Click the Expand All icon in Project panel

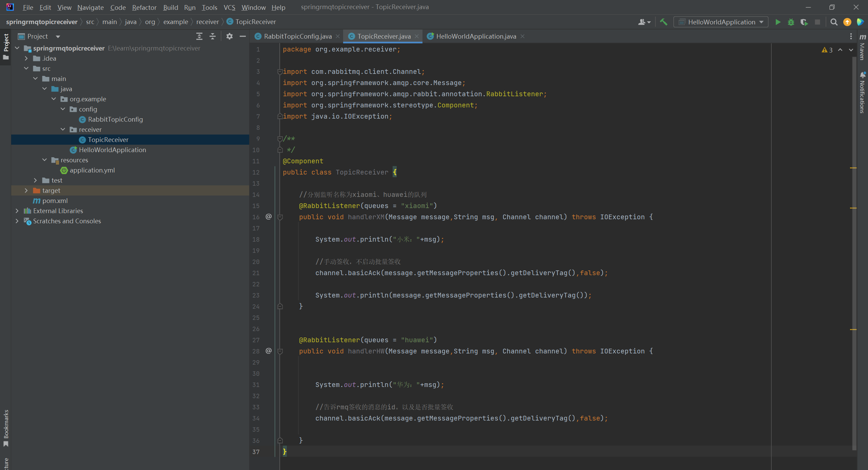(199, 36)
